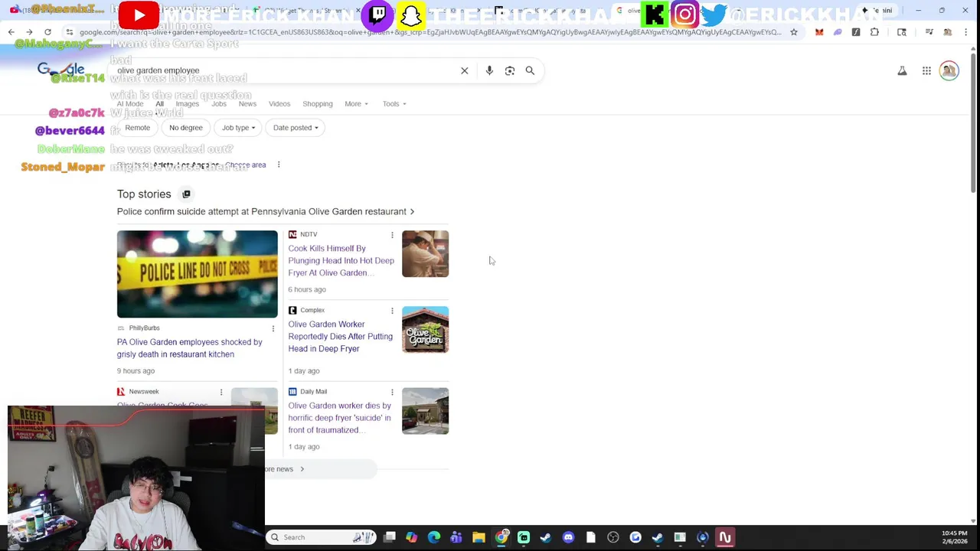The image size is (980, 551).
Task: Open Chrome three-dot menu
Action: 966,32
